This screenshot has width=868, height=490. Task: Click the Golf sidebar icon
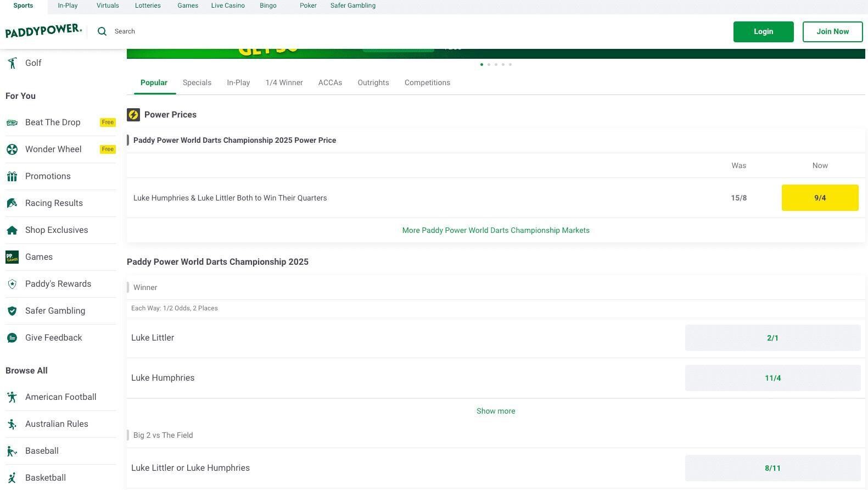[x=12, y=63]
